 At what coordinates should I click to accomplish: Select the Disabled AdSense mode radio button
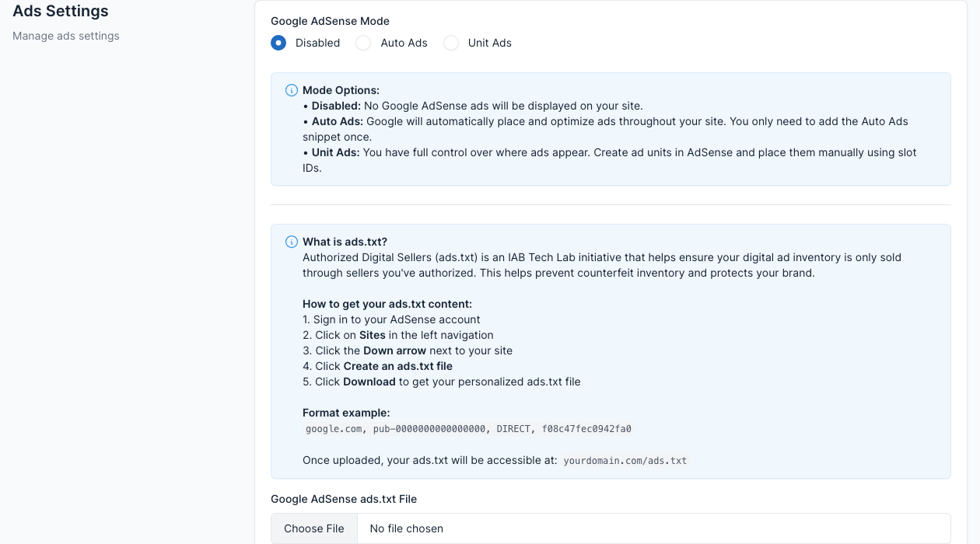pos(278,43)
